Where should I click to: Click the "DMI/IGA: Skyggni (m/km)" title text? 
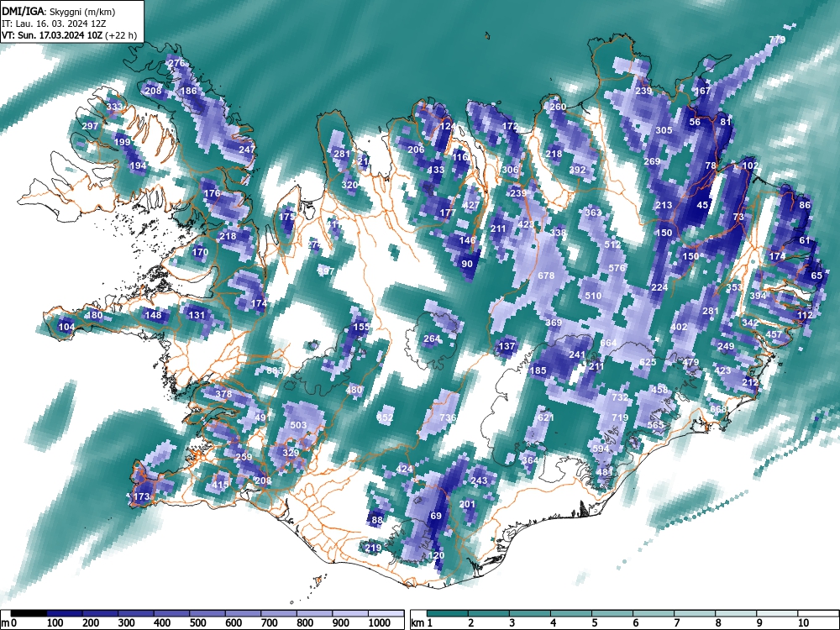pos(59,11)
